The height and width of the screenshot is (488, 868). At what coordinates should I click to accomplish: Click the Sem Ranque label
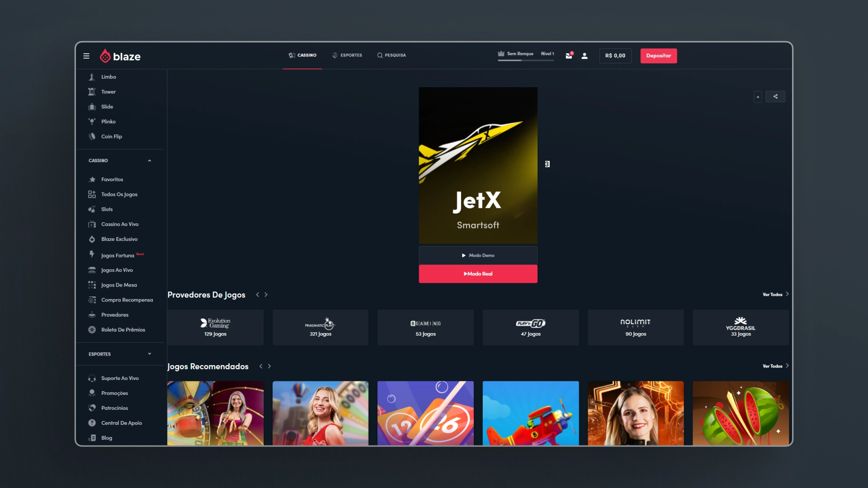pyautogui.click(x=520, y=54)
